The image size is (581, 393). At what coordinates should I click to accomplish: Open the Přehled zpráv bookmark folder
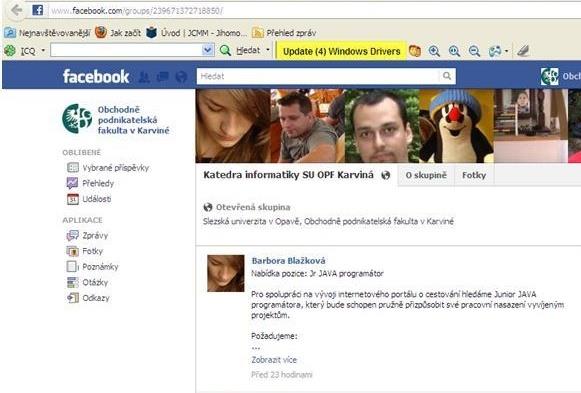[x=284, y=33]
